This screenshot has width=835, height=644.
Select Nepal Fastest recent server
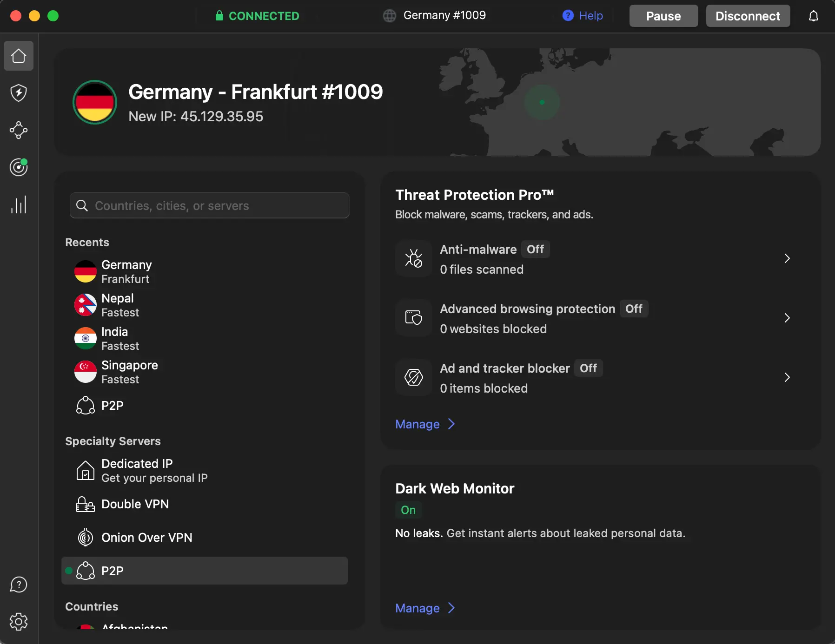click(205, 305)
